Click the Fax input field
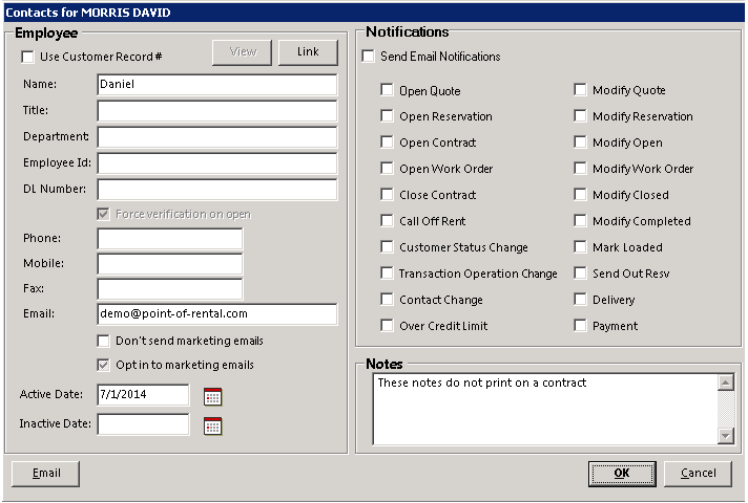Screen dimensions: 748x503 click(170, 289)
